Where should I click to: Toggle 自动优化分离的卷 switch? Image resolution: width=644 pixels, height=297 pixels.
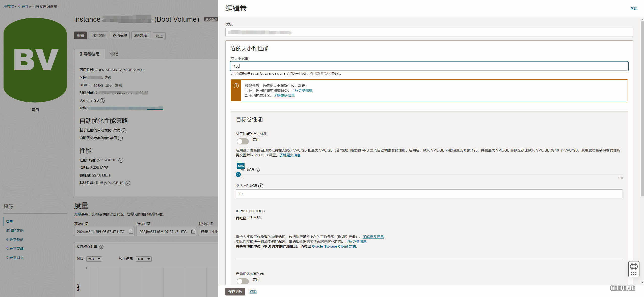(243, 281)
